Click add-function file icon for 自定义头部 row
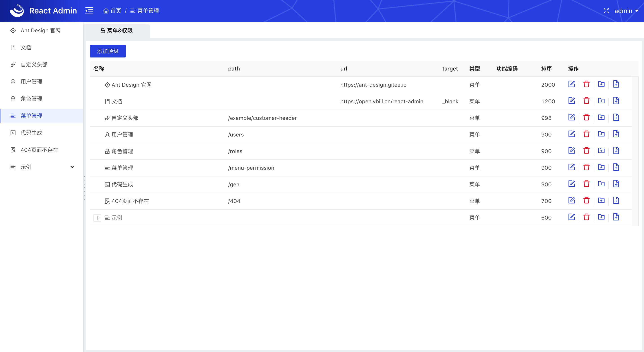 616,117
